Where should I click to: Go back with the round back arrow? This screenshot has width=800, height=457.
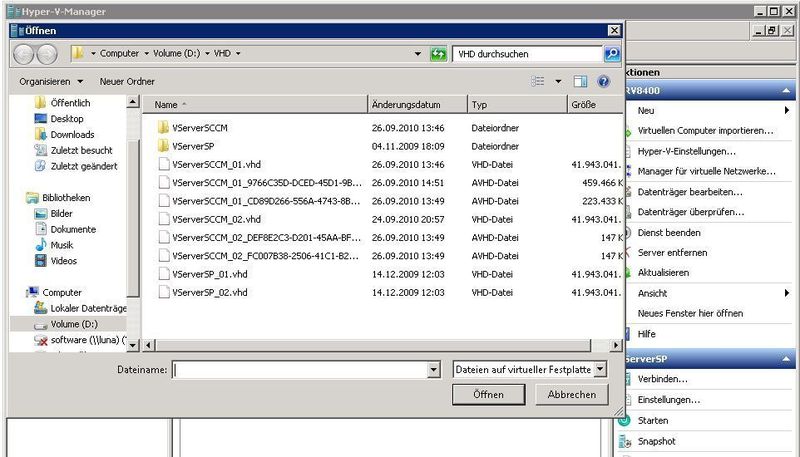click(x=23, y=54)
